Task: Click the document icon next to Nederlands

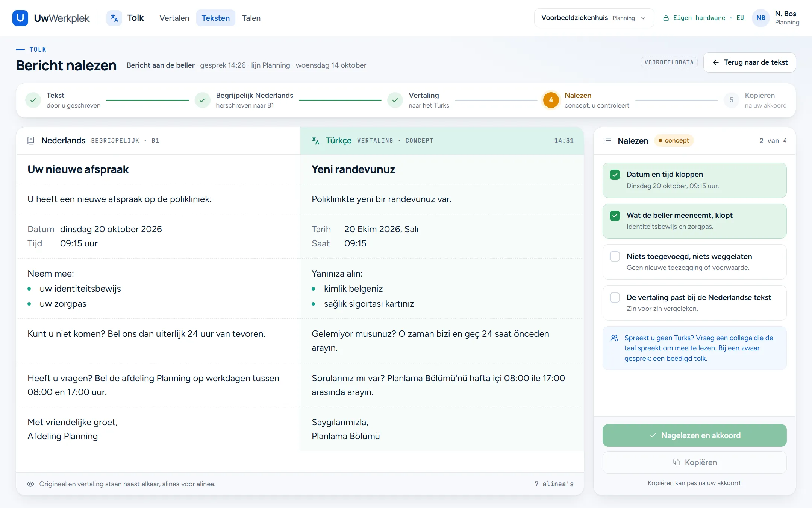Action: 31,141
